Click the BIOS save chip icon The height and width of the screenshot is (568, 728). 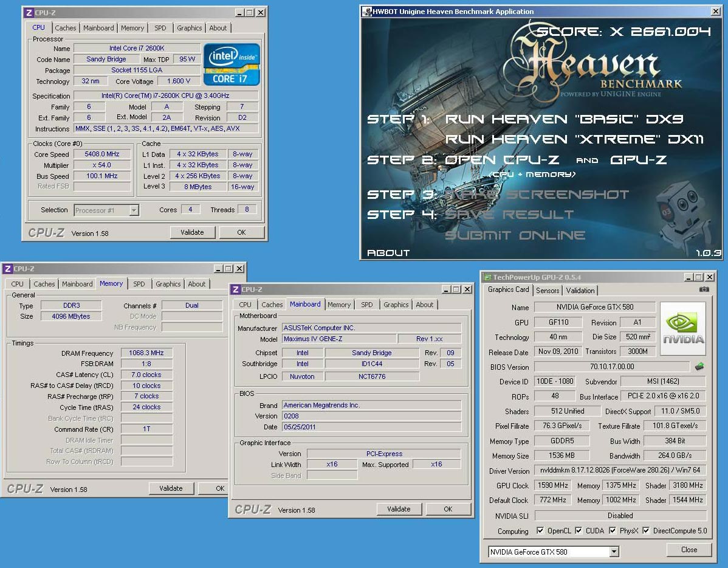[700, 367]
